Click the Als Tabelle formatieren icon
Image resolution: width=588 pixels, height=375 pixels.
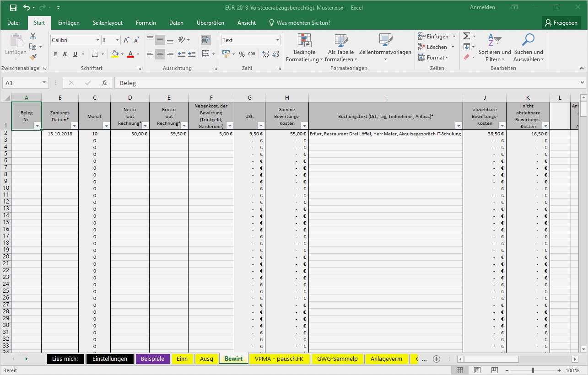tap(340, 47)
